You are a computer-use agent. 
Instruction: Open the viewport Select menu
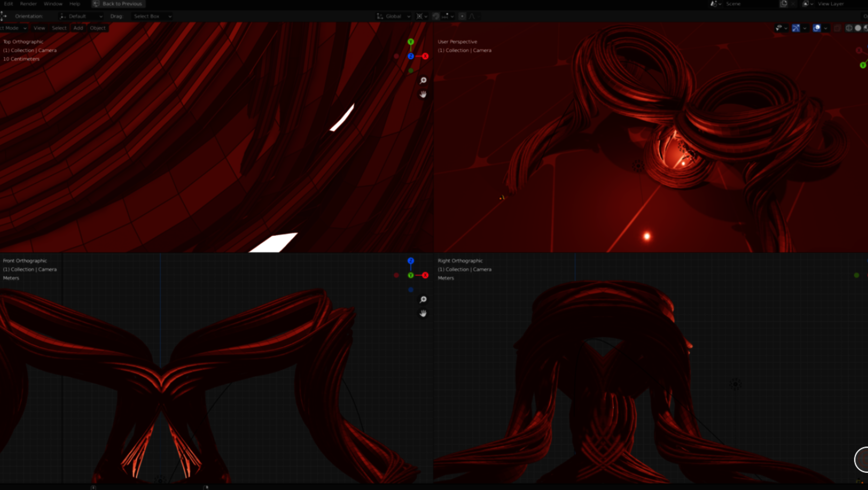59,28
